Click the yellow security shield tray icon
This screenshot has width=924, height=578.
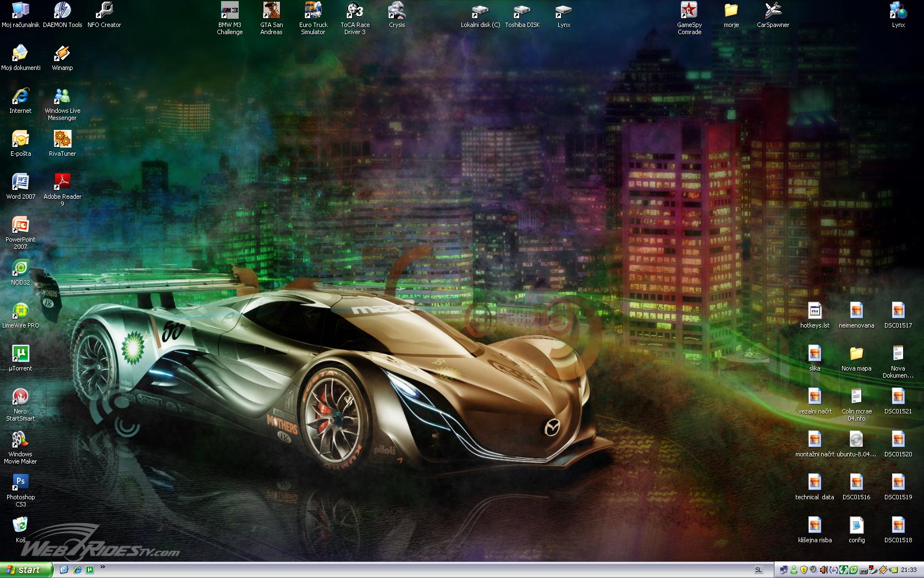804,570
